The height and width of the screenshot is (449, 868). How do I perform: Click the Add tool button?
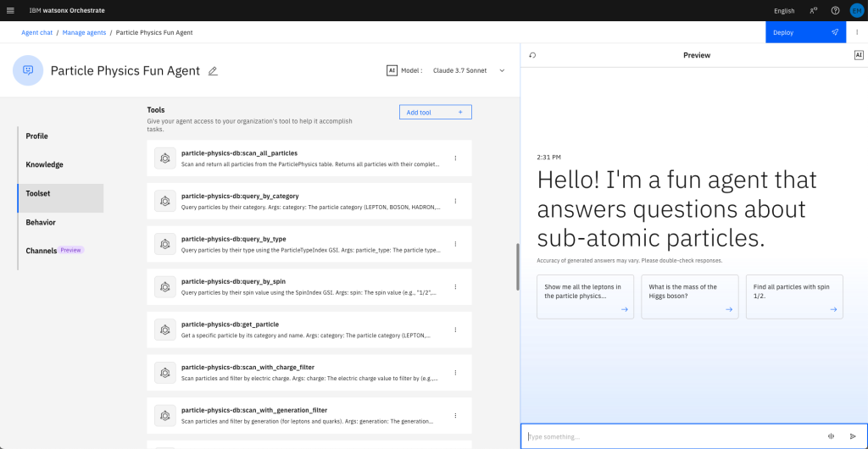pyautogui.click(x=435, y=112)
